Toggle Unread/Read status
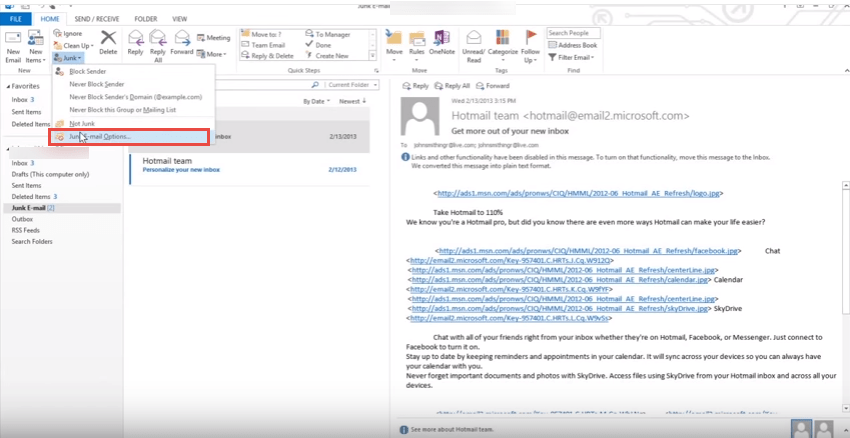The width and height of the screenshot is (850, 438). [x=474, y=47]
